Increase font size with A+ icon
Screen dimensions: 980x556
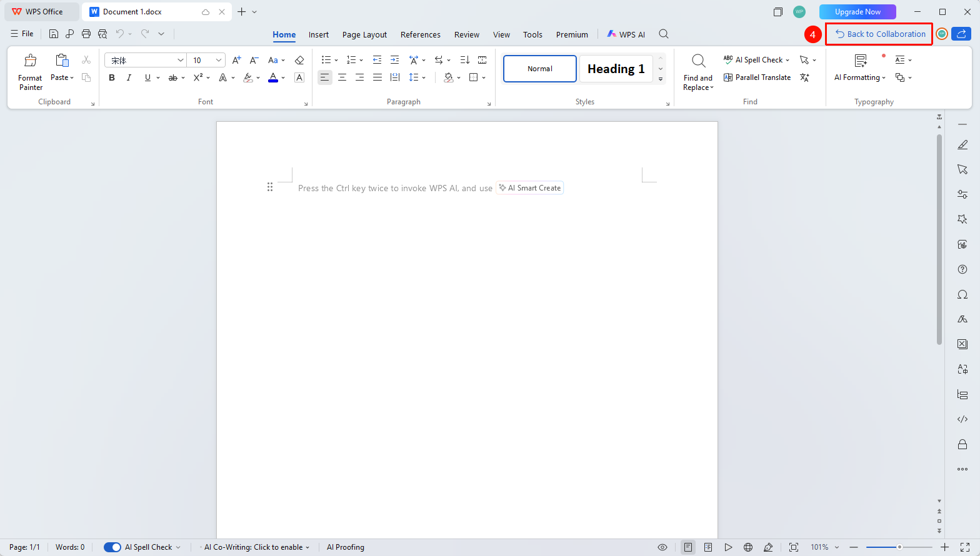click(x=236, y=60)
